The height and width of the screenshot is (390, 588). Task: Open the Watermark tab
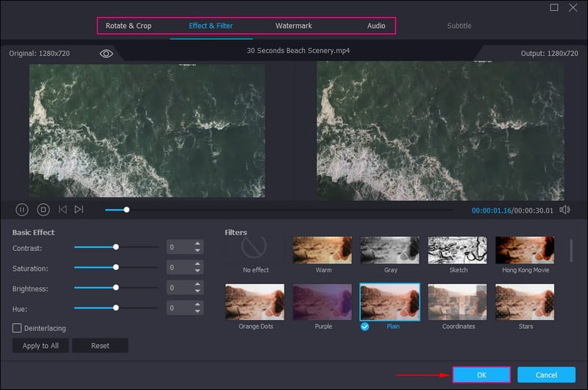click(x=294, y=26)
